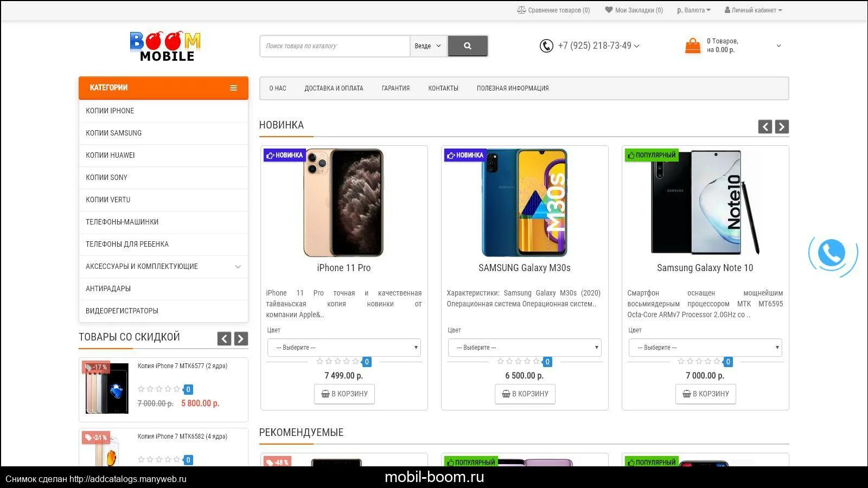Show previous Товары со скидкой item

coord(224,339)
